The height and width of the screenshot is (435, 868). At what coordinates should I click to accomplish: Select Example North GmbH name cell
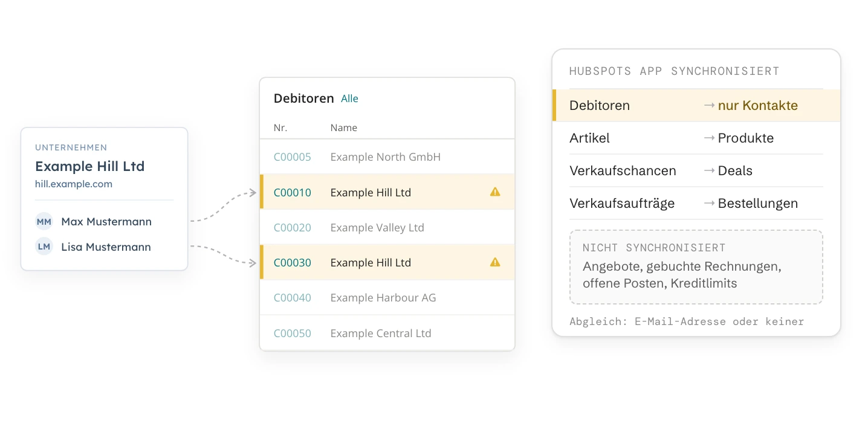coord(386,157)
